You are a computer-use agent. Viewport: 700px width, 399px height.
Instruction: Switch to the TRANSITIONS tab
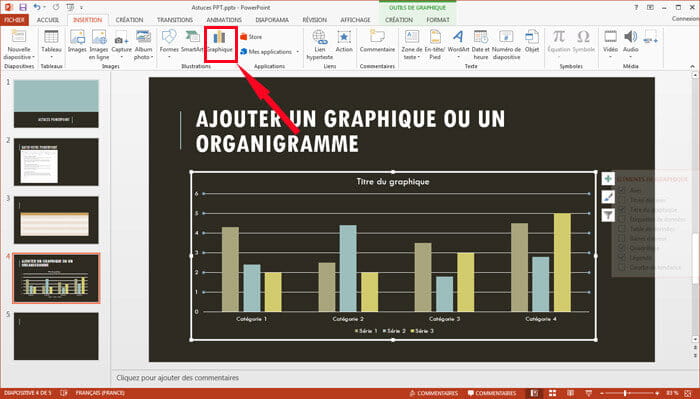pos(175,20)
